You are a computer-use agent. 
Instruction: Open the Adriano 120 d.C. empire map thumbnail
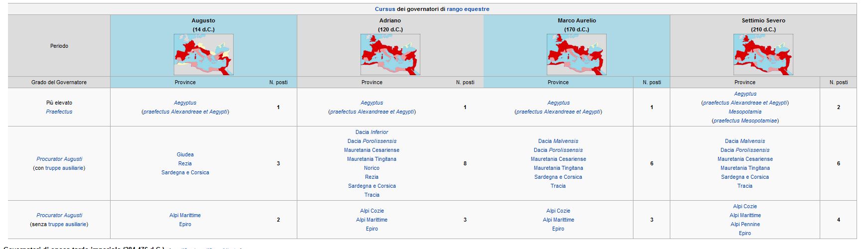(390, 55)
